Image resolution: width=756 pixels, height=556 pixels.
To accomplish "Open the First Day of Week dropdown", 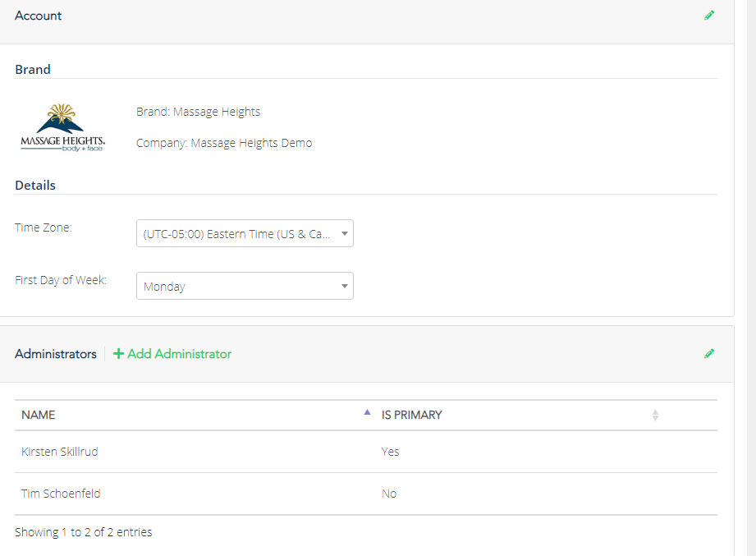I will [x=244, y=287].
